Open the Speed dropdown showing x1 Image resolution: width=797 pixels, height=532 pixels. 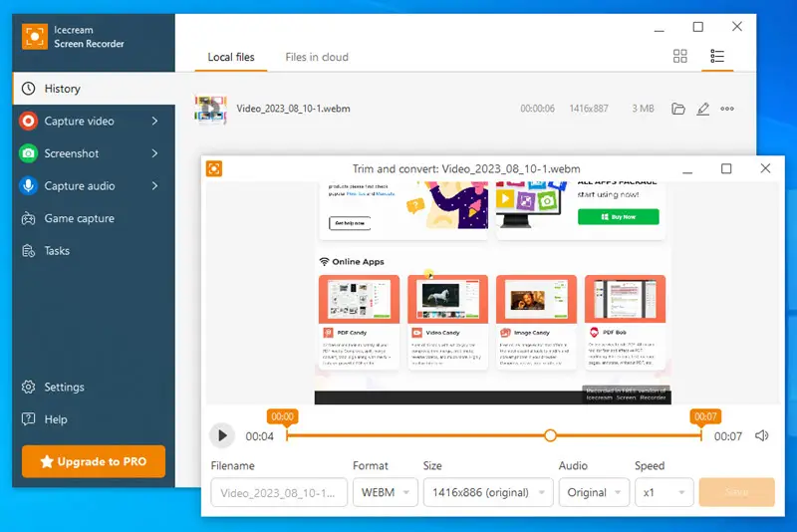(664, 492)
